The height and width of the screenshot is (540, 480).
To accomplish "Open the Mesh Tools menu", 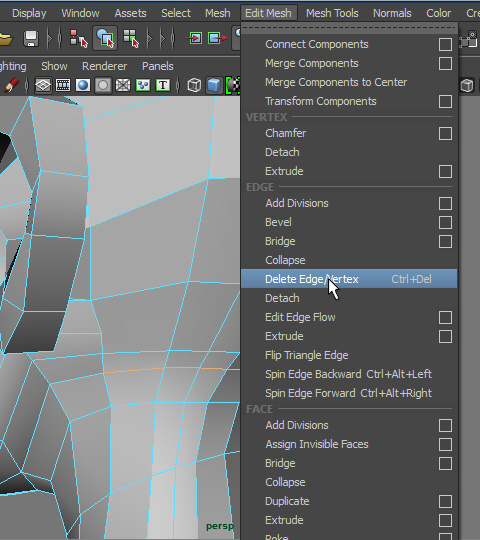I will 332,13.
